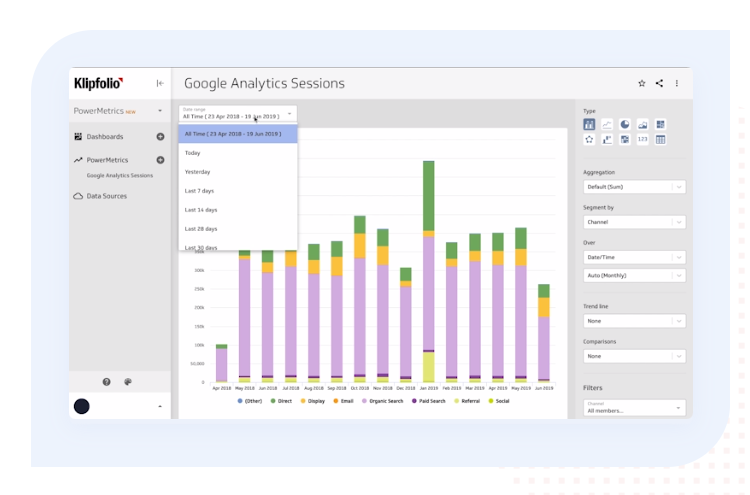
Task: Open the three-dot more options menu
Action: (x=676, y=83)
